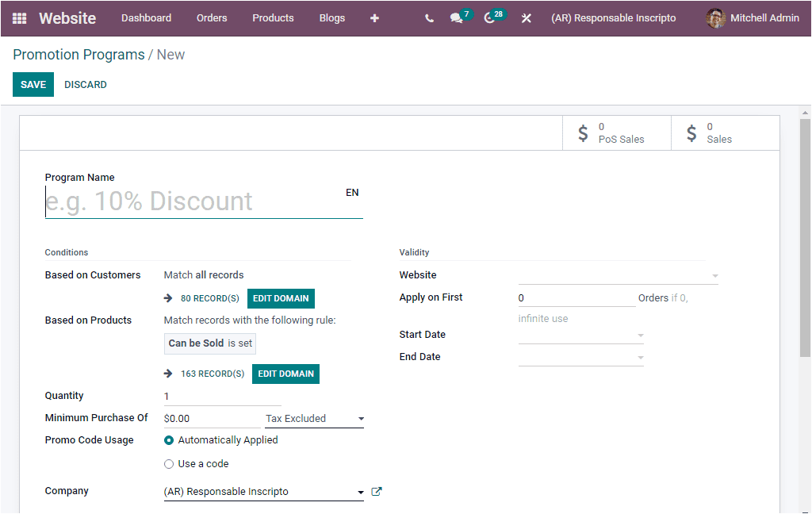Click the plus icon to add new content
The image size is (812, 514).
click(x=373, y=17)
